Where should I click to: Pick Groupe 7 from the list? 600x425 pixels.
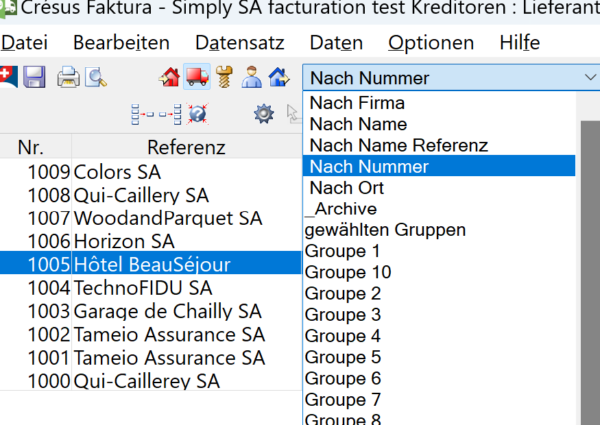[439, 400]
